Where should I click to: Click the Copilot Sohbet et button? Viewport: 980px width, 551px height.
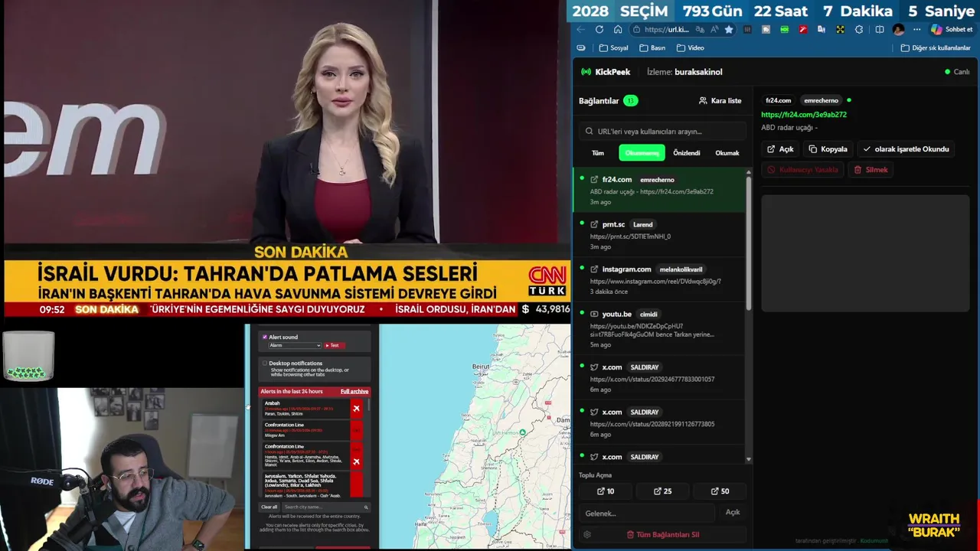[952, 30]
